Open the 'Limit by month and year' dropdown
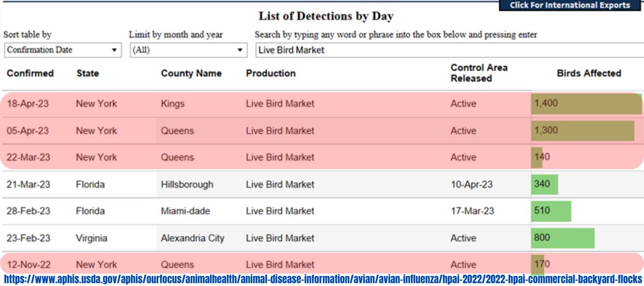The height and width of the screenshot is (286, 644). click(188, 50)
